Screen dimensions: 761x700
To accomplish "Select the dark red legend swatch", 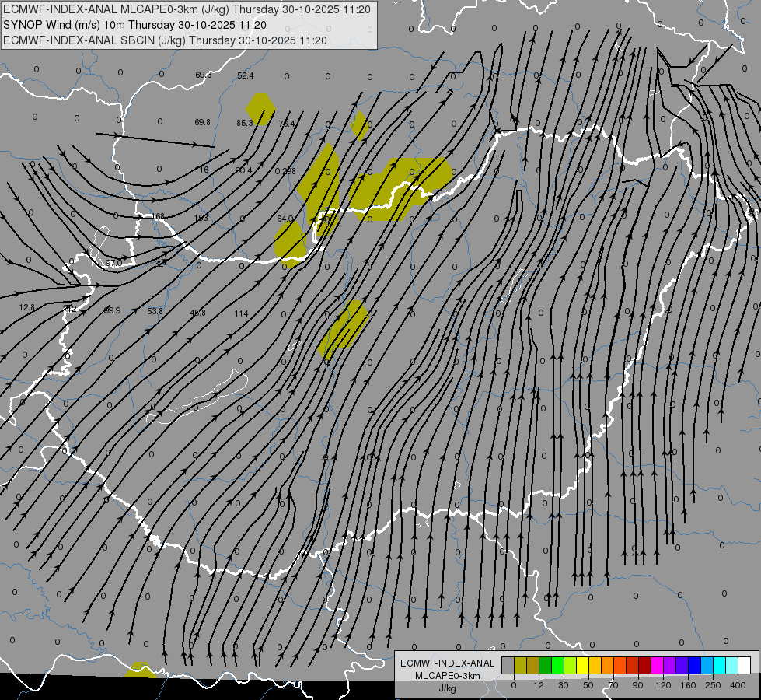I will (x=645, y=666).
